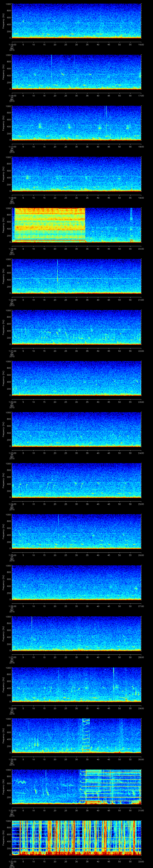Click the 1:31:00 start time label
Screen dimensions: 153x868
pyautogui.click(x=12, y=861)
